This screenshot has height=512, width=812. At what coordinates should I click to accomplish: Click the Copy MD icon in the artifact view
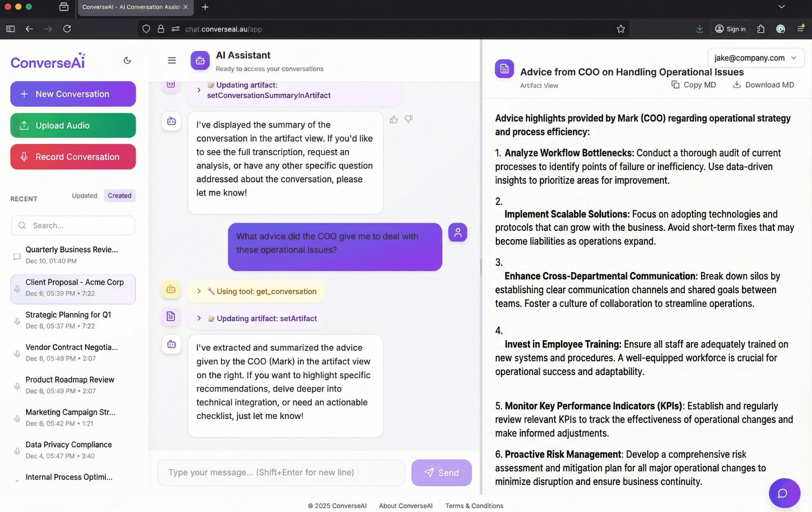[675, 85]
